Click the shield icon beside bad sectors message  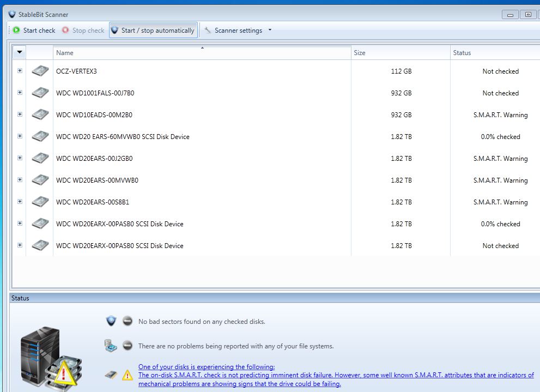[x=111, y=321]
